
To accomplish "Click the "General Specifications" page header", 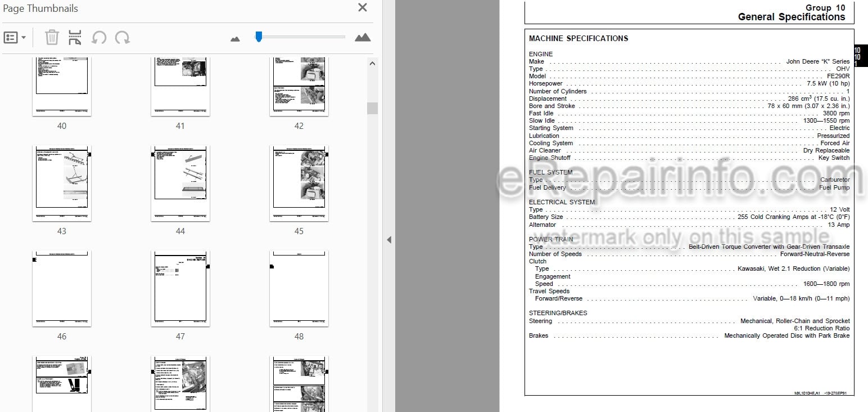I will [x=792, y=17].
